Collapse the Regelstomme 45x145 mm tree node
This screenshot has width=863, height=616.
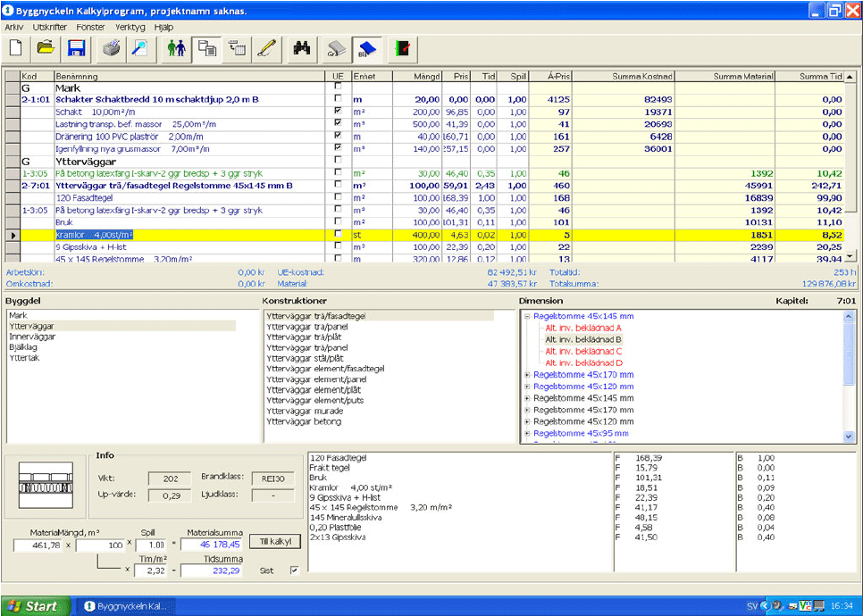pyautogui.click(x=527, y=317)
